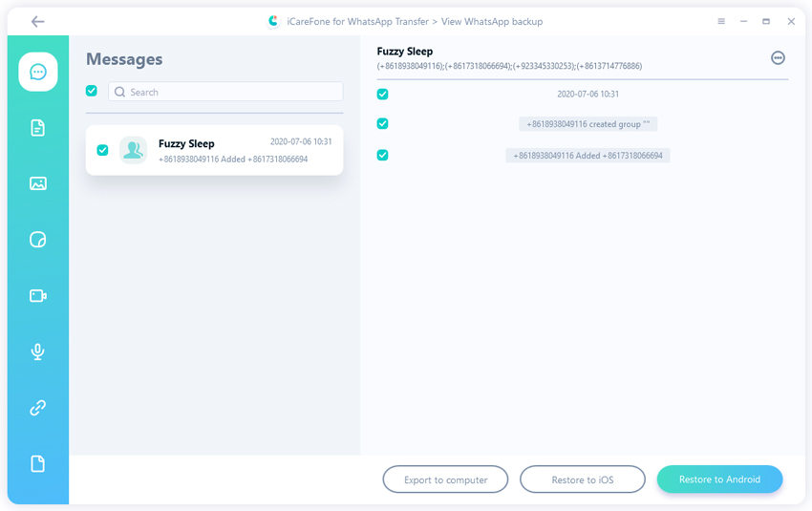
Task: Uncheck the 'created group' message checkbox
Action: pos(382,124)
